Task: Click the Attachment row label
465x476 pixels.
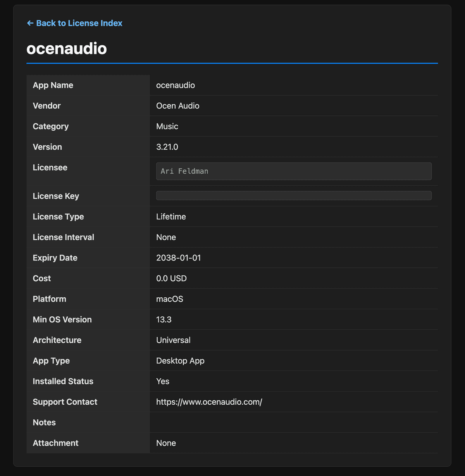Action: click(55, 443)
